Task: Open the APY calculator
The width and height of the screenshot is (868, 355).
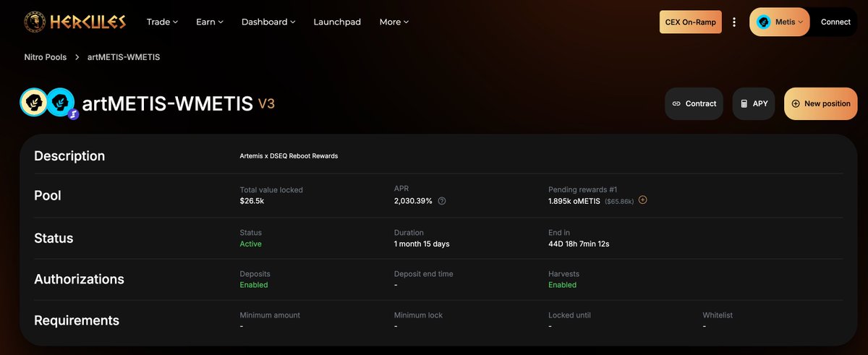Action: coord(754,103)
